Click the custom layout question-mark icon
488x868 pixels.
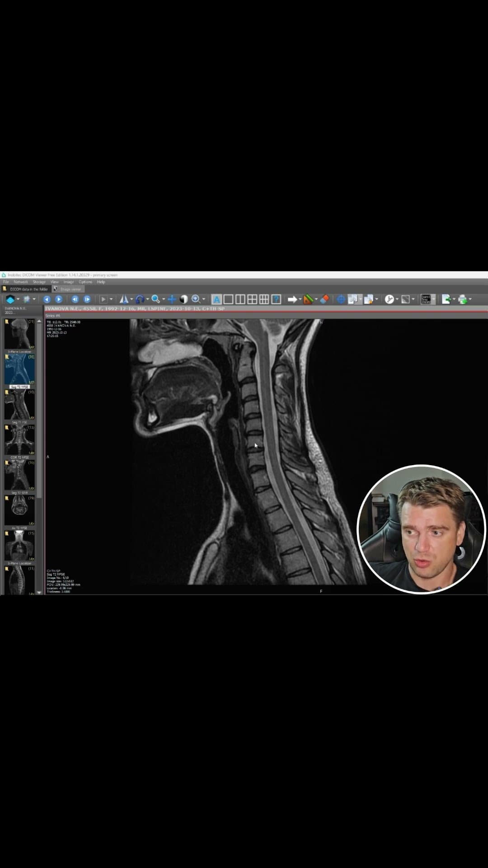(x=276, y=299)
